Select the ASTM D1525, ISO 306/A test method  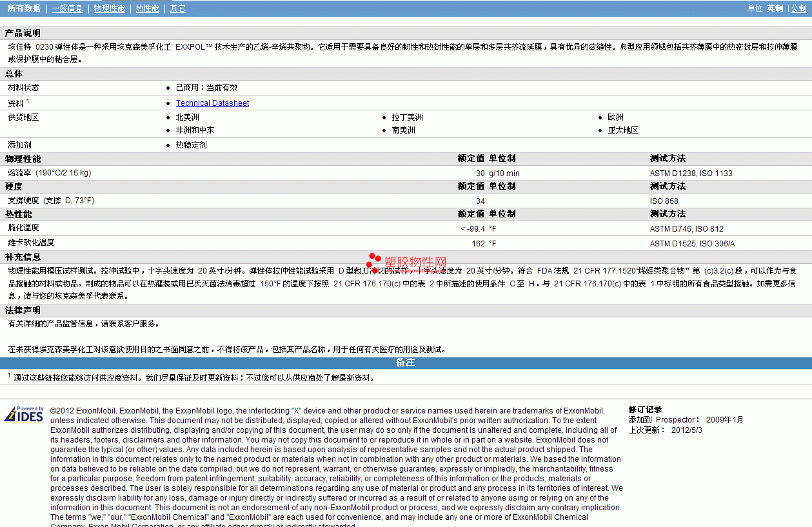pos(693,244)
